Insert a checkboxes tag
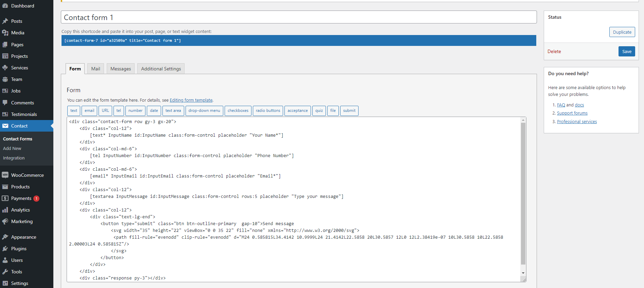The width and height of the screenshot is (644, 288). [x=238, y=111]
